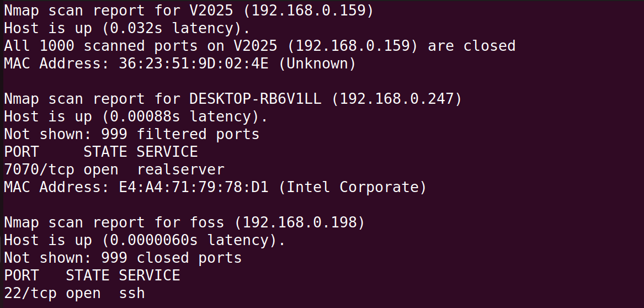
Task: Click the '999 closed ports' text
Action: point(172,258)
